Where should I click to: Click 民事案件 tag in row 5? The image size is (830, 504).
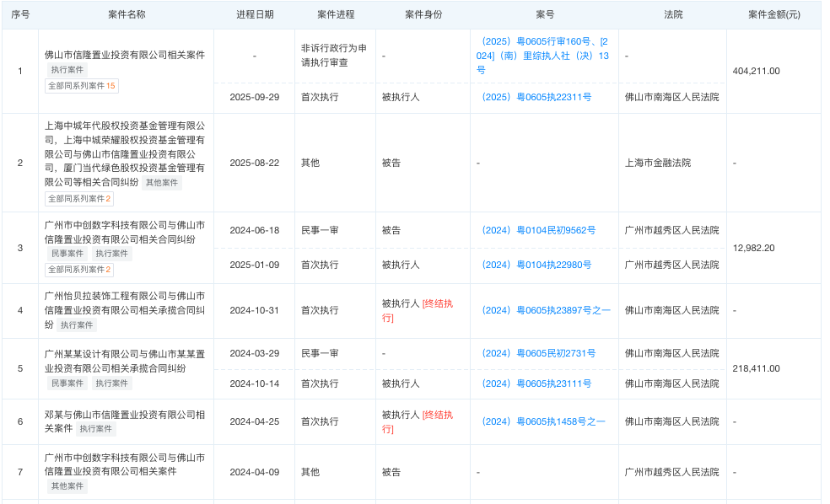pos(67,383)
